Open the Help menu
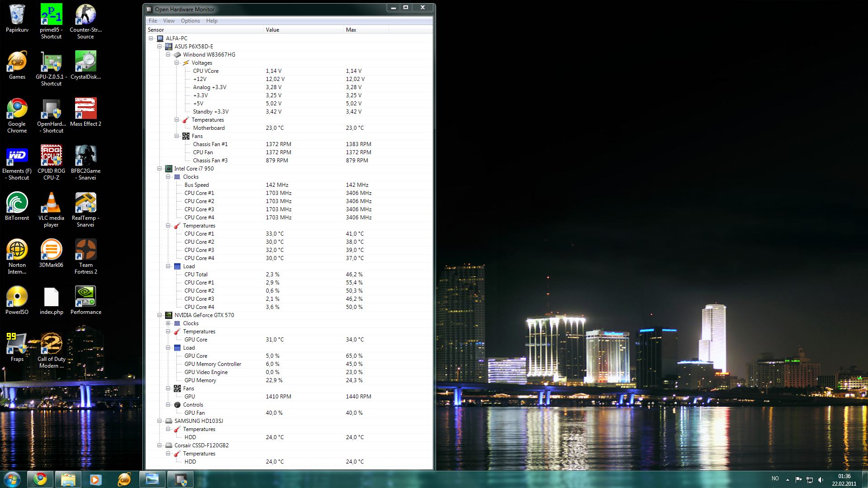 (212, 21)
